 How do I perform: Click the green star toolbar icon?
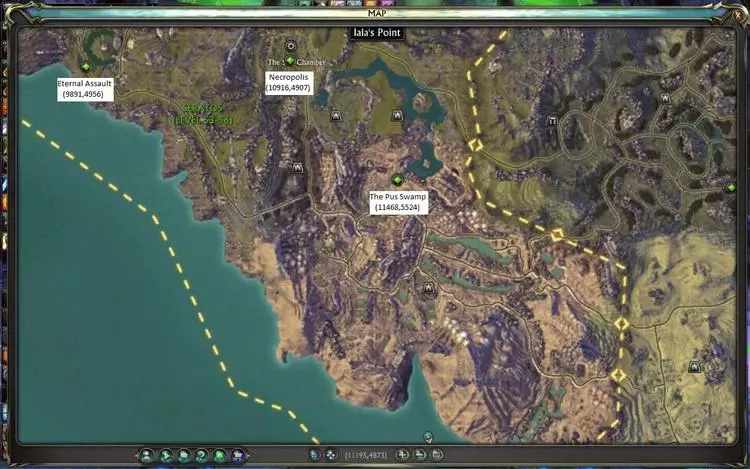tap(220, 455)
